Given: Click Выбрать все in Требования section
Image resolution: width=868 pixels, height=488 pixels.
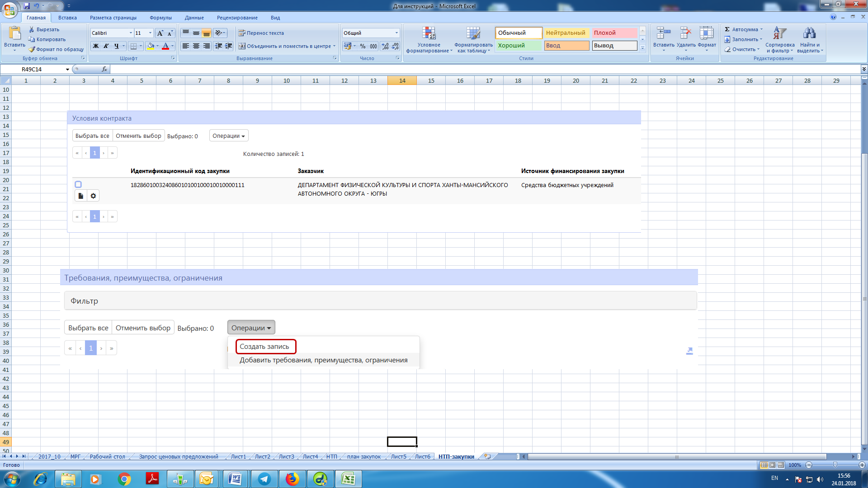Looking at the screenshot, I should point(89,327).
